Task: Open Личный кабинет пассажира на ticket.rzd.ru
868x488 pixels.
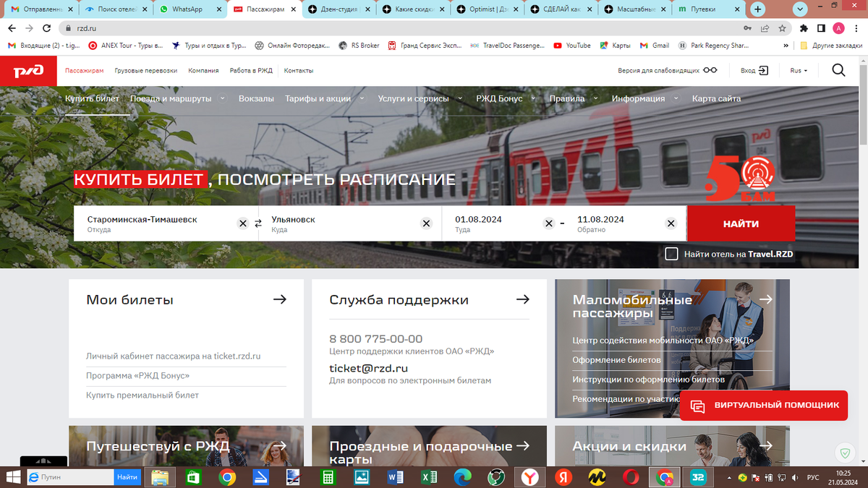Action: (x=173, y=356)
